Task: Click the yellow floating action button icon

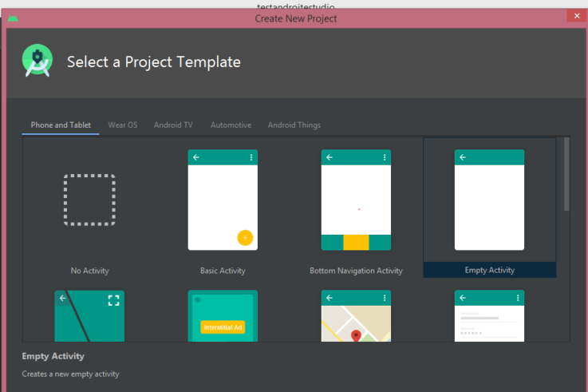Action: coord(245,237)
